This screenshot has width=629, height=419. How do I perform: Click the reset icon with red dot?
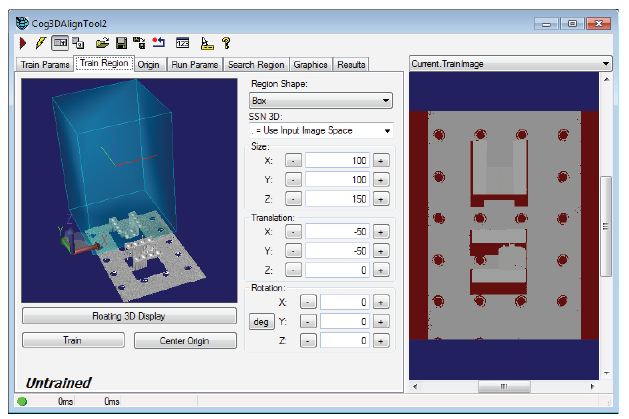click(x=159, y=43)
